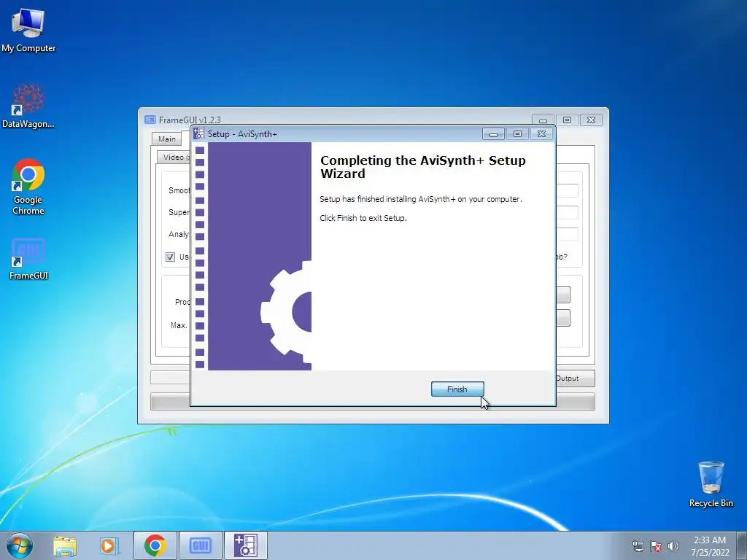Click Finish to exit AviSynth+ setup
The height and width of the screenshot is (560, 747).
click(457, 389)
